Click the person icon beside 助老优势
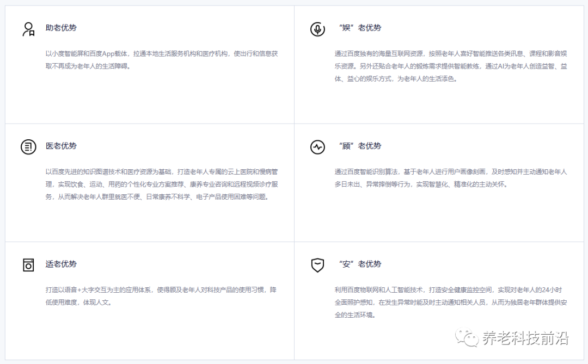 coord(28,28)
